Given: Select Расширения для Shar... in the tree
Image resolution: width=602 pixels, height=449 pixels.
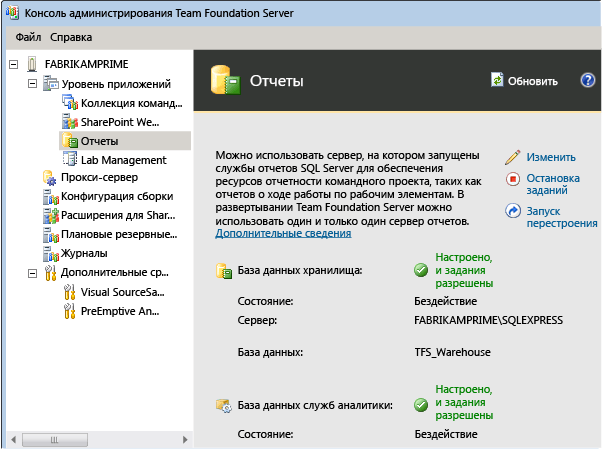Looking at the screenshot, I should 118,215.
